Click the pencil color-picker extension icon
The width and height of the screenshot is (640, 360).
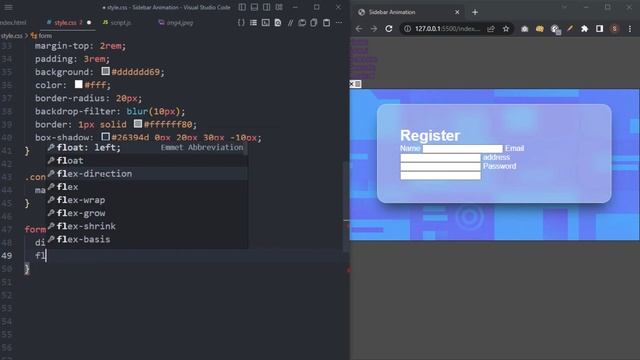point(570,29)
